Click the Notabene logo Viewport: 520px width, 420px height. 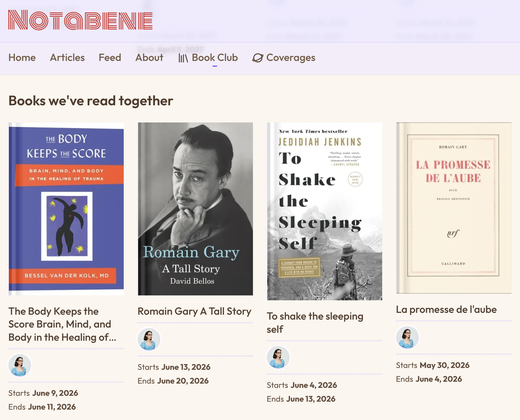(x=80, y=20)
